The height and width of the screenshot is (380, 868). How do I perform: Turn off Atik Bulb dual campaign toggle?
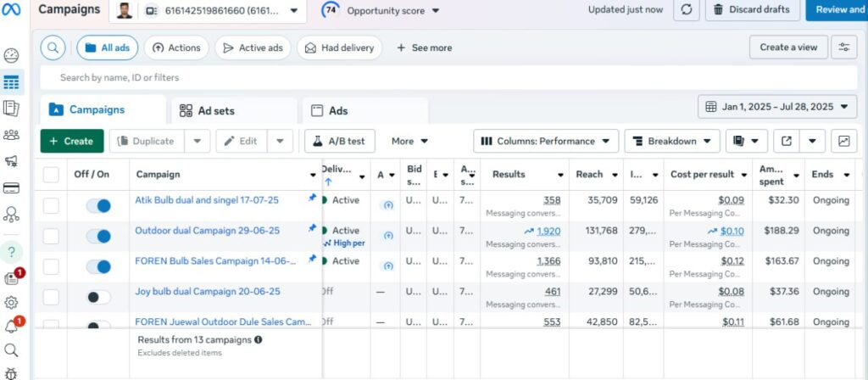[99, 205]
